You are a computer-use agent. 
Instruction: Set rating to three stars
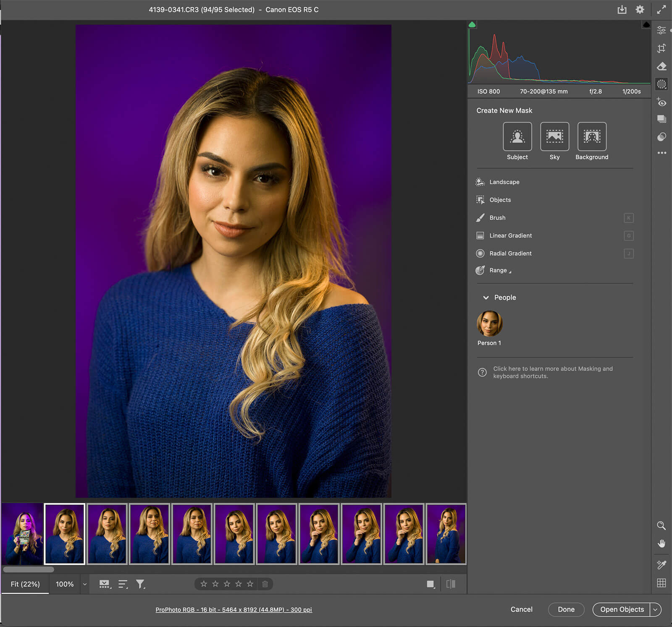[227, 584]
